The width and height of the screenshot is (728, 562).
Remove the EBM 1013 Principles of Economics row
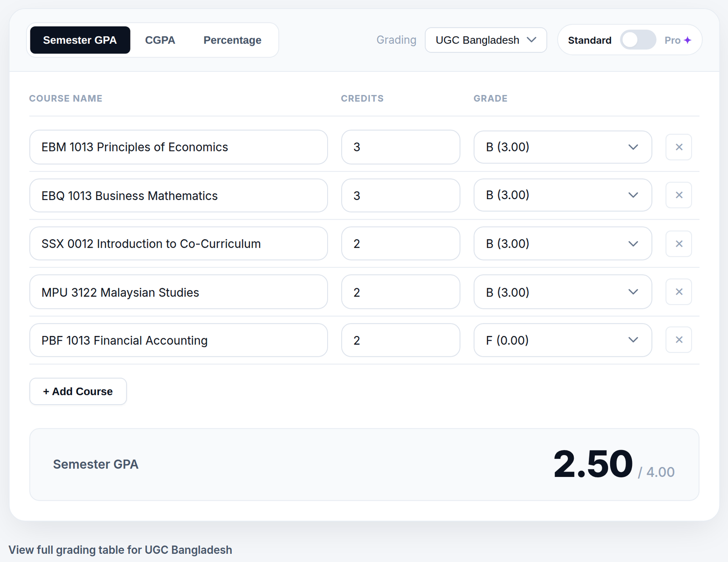coord(678,147)
